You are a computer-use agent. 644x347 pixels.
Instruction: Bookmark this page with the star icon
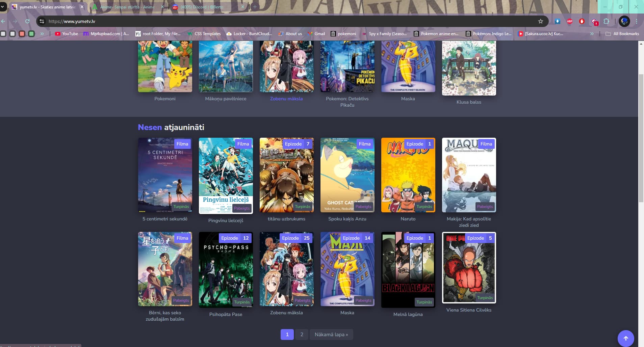click(540, 21)
